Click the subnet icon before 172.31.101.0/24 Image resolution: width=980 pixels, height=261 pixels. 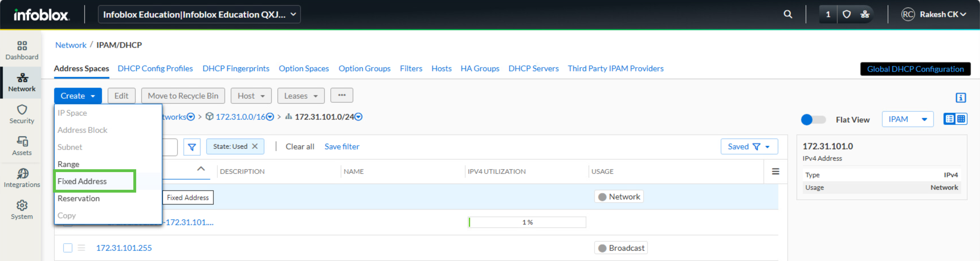pos(289,117)
